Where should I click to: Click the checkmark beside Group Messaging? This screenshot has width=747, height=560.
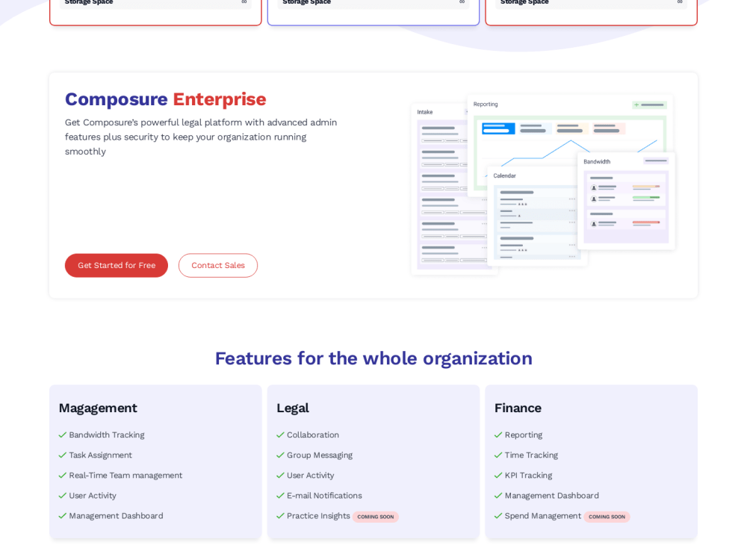click(x=280, y=455)
